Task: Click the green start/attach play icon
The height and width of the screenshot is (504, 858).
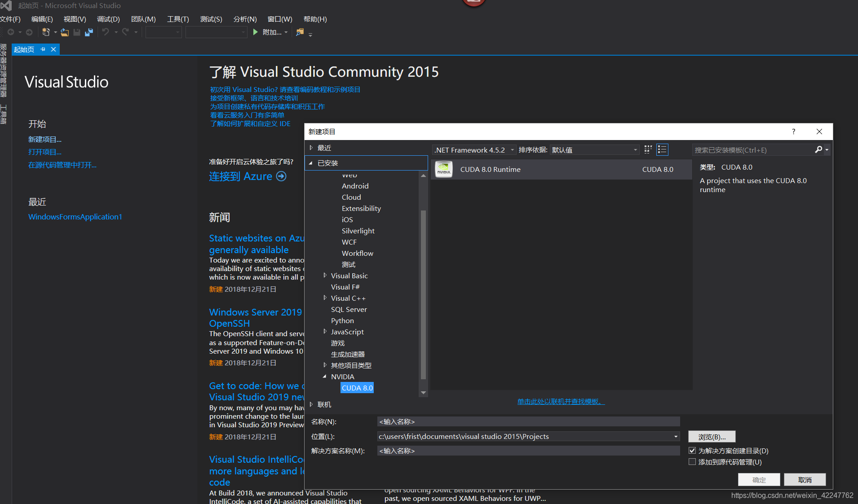Action: pyautogui.click(x=255, y=32)
